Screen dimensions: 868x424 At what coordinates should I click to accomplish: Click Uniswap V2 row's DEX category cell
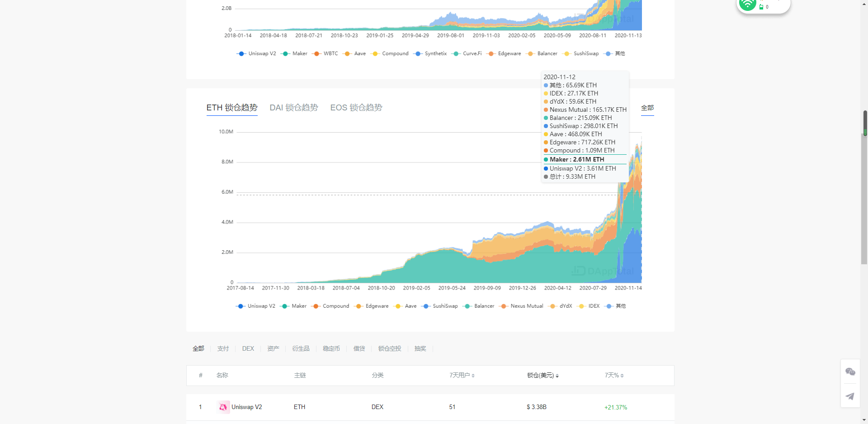click(x=377, y=407)
